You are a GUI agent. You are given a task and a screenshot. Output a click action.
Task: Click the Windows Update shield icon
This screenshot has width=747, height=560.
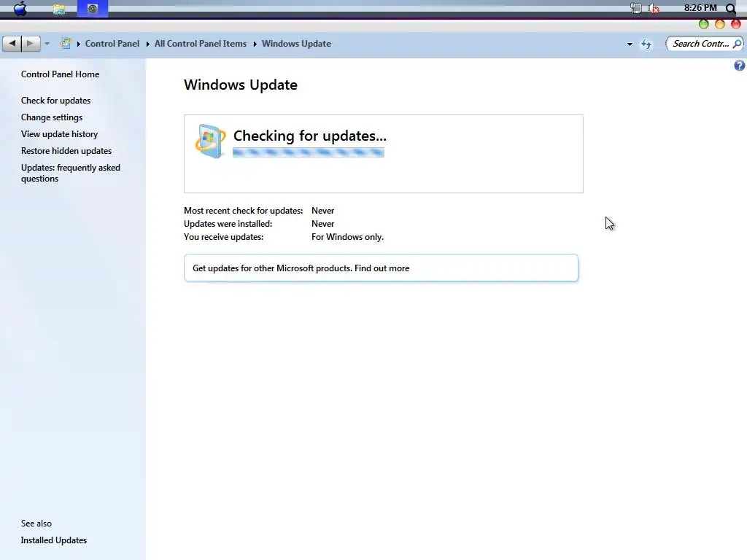pyautogui.click(x=210, y=141)
